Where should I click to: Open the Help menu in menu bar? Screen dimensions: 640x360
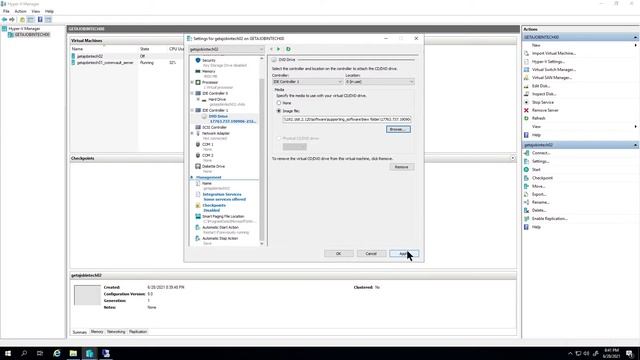click(x=49, y=11)
